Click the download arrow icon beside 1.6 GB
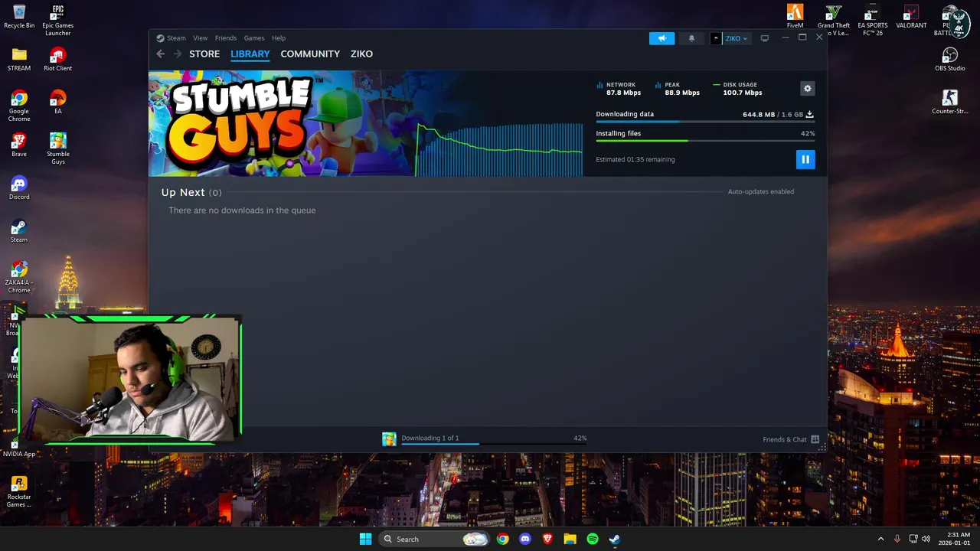The image size is (980, 551). [x=810, y=114]
